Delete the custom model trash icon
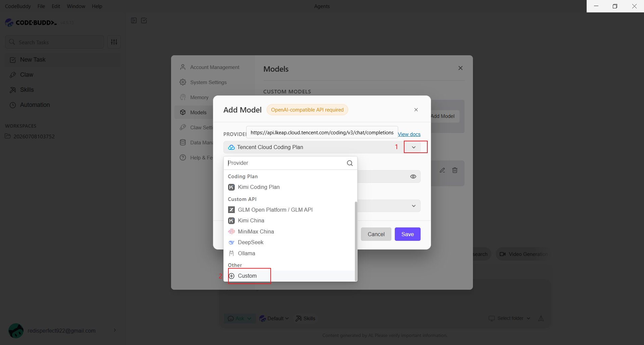 (455, 170)
